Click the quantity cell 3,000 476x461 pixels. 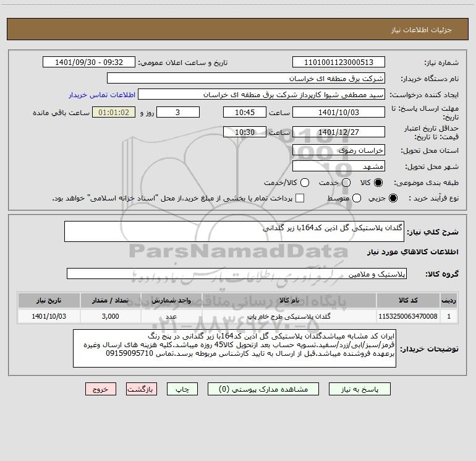pyautogui.click(x=111, y=316)
